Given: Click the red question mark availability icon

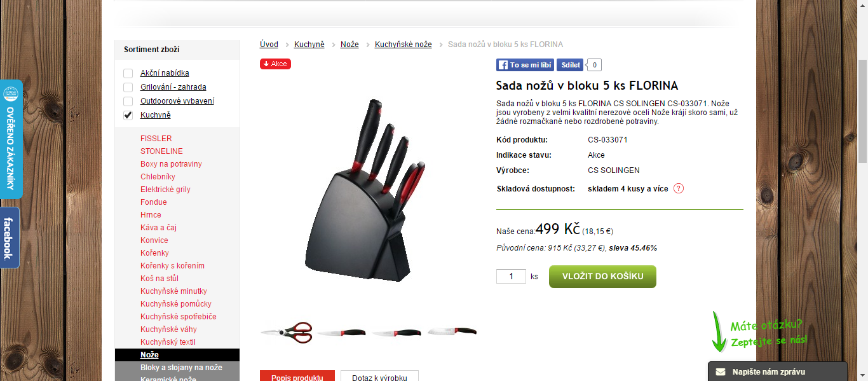Looking at the screenshot, I should [x=679, y=188].
